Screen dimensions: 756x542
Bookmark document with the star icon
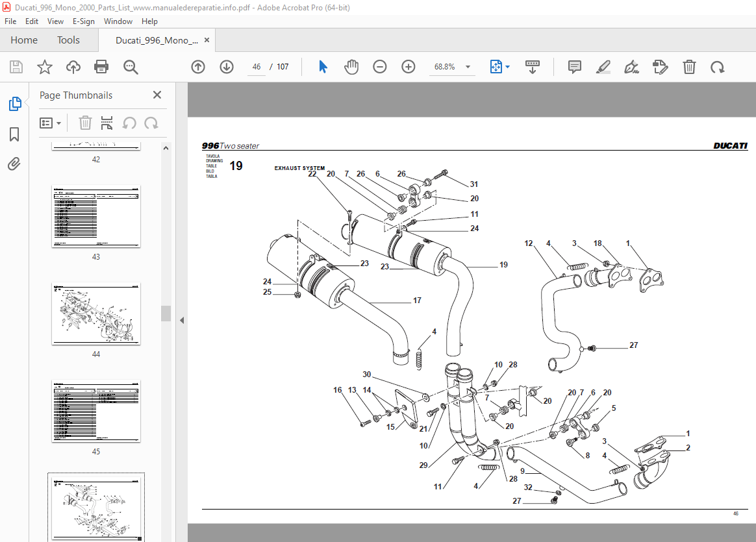pos(45,67)
